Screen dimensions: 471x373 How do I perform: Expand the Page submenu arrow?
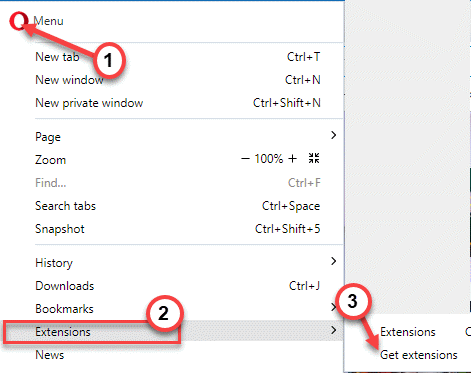333,135
